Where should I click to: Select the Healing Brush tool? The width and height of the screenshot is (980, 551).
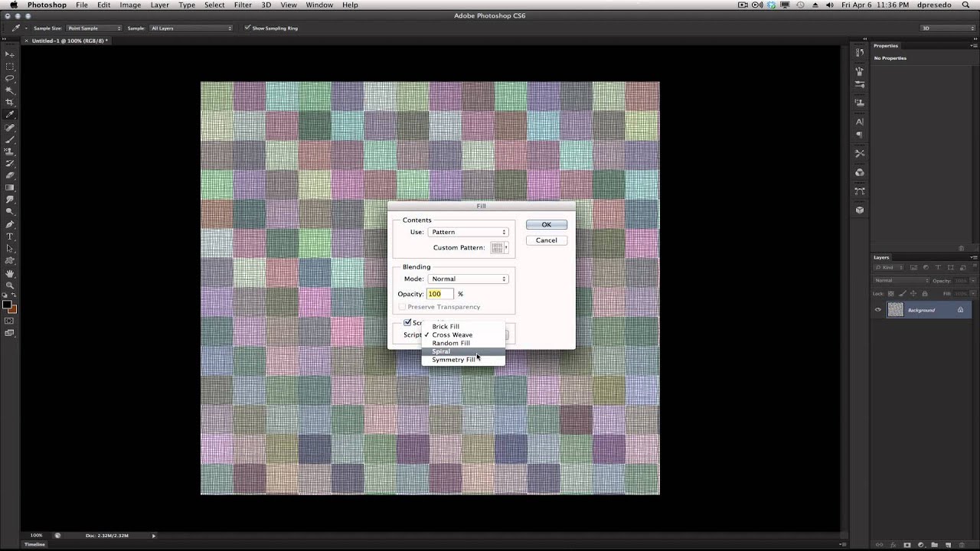coord(10,128)
